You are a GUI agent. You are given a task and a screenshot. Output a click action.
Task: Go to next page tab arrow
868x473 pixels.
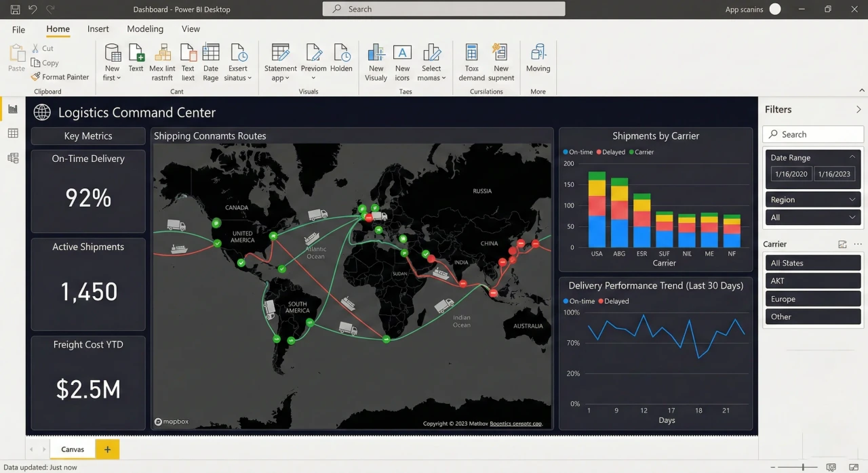45,449
